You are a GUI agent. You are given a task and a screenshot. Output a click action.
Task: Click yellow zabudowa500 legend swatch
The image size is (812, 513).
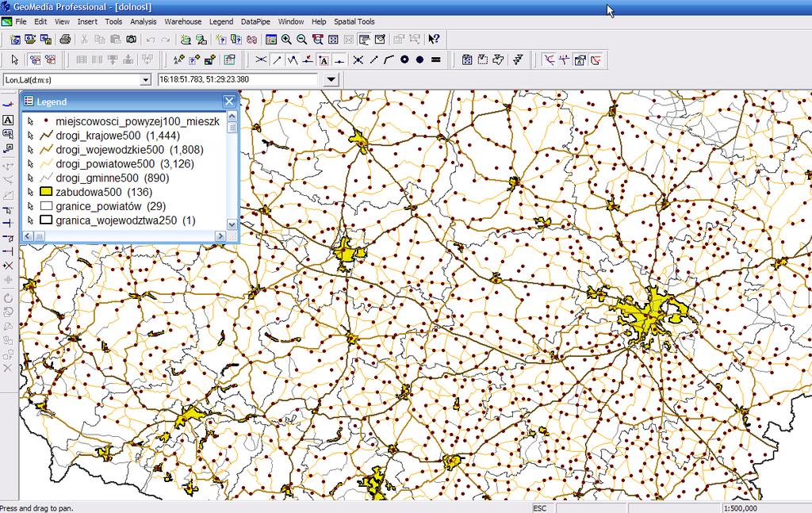46,192
